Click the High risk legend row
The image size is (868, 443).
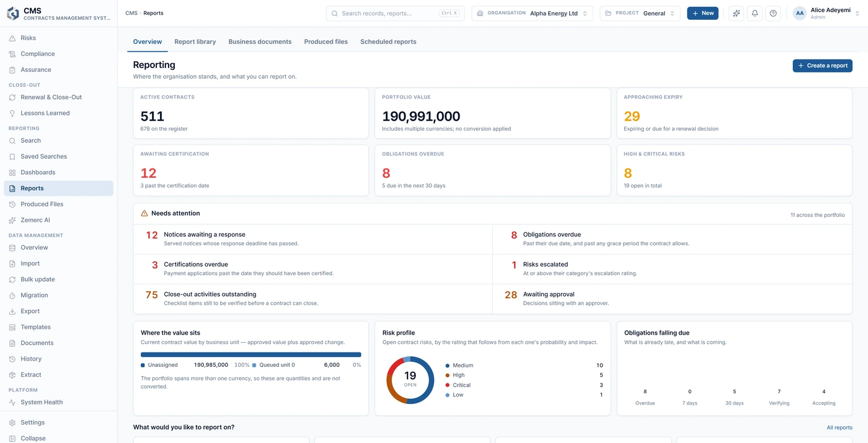tap(524, 375)
